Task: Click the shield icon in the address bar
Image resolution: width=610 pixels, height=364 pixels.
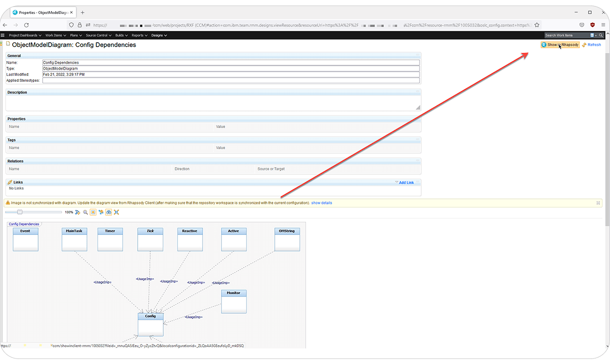Action: point(592,24)
